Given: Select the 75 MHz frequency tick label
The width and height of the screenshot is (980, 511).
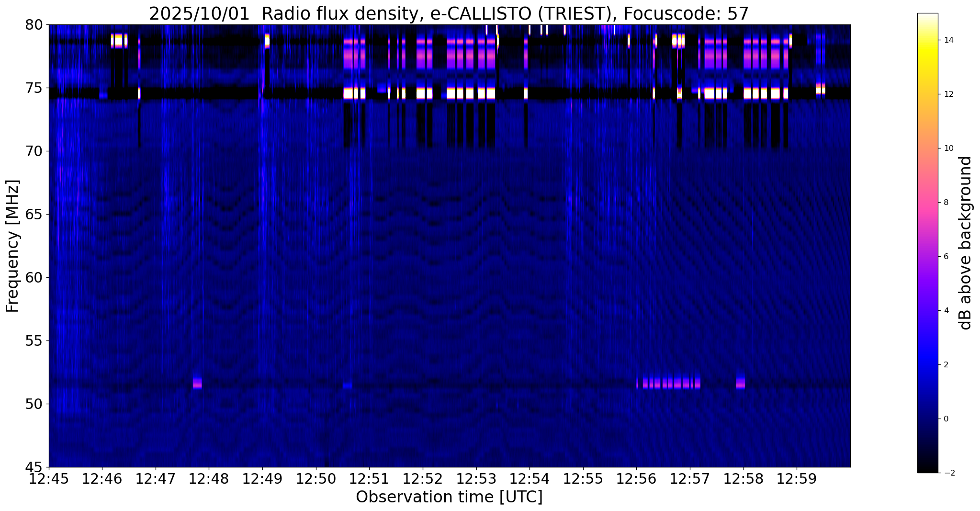Looking at the screenshot, I should 34,88.
